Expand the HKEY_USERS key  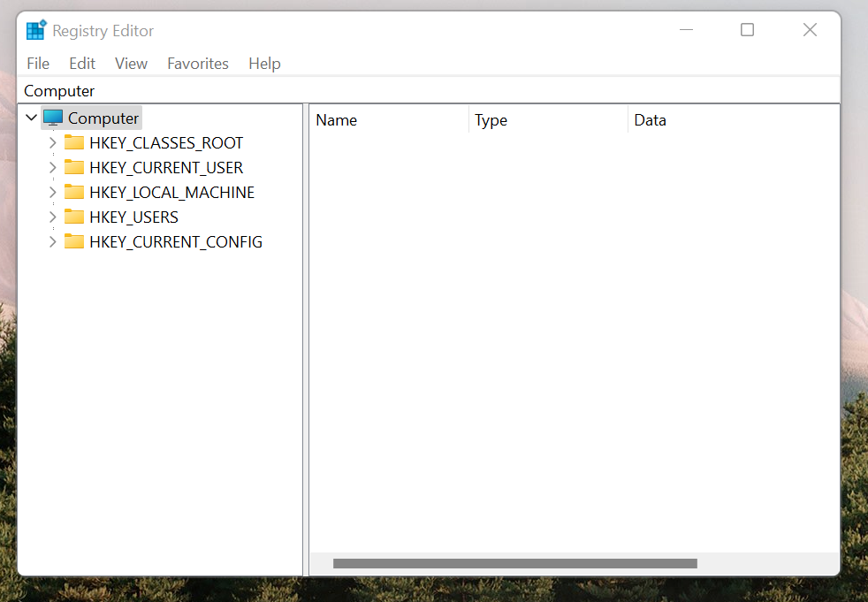52,217
